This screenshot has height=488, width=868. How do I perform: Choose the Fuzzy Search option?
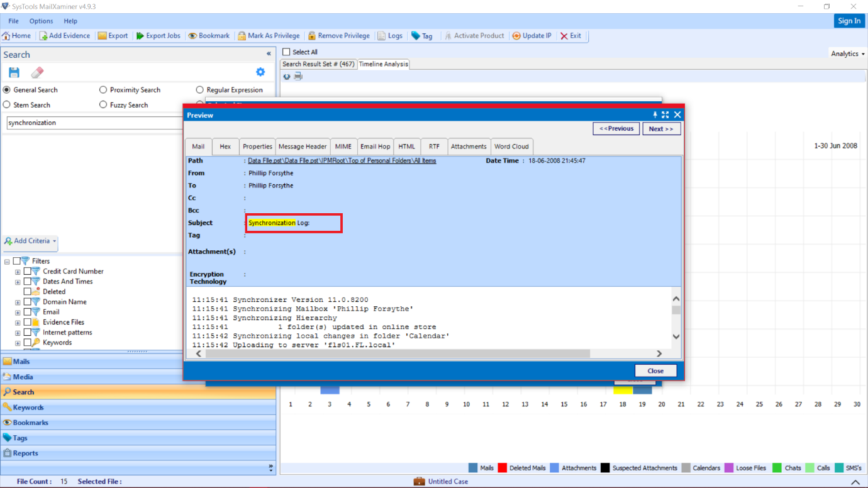pyautogui.click(x=103, y=104)
